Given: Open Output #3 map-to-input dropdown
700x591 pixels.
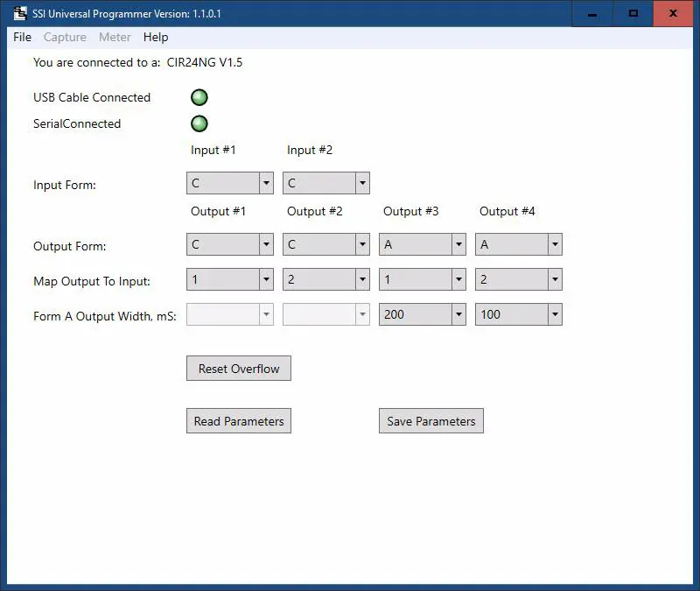Looking at the screenshot, I should 423,279.
